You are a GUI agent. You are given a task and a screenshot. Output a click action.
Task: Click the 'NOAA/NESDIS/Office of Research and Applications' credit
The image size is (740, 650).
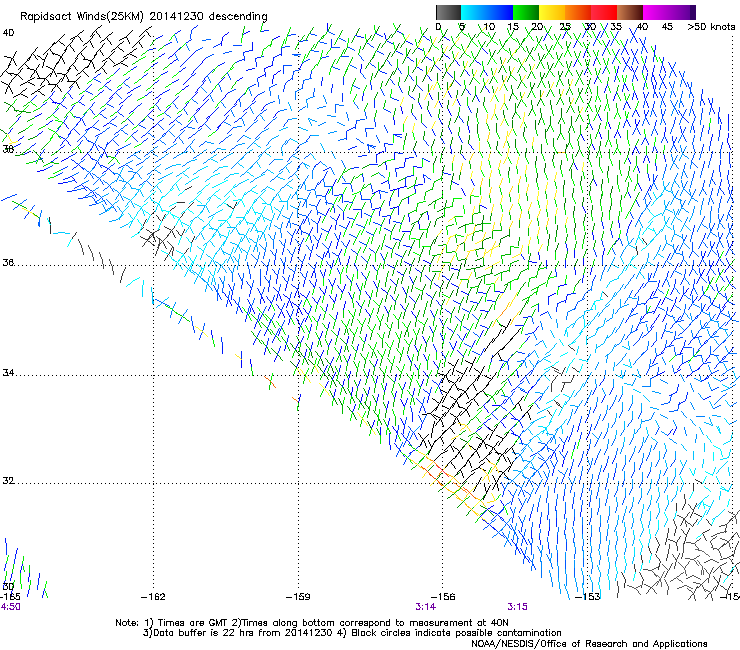589,643
